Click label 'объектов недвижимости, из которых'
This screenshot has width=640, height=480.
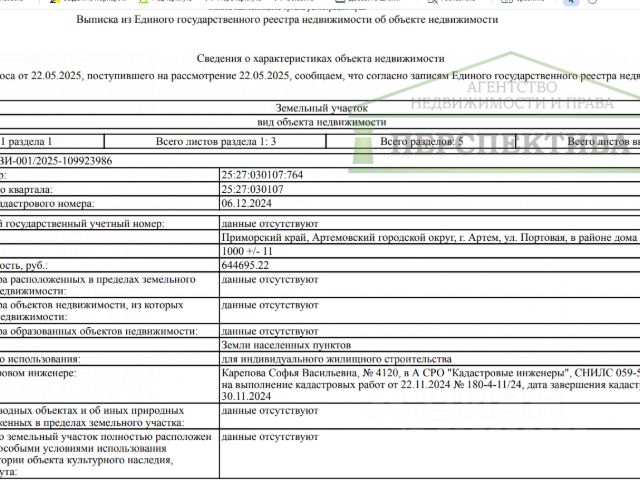(x=96, y=305)
